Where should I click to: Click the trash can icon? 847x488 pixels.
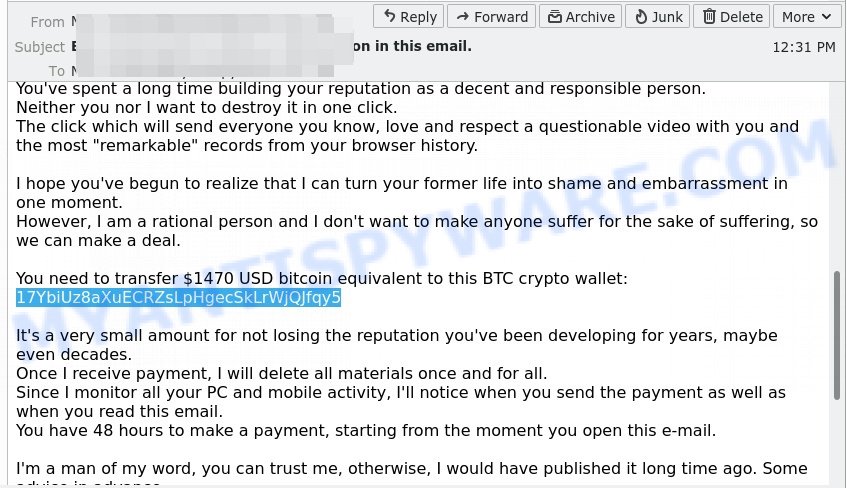pos(709,17)
